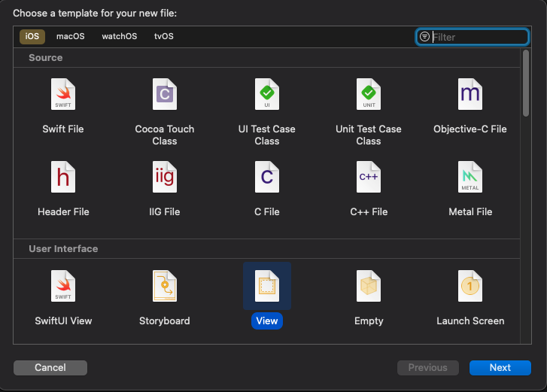Click the Next button

click(x=500, y=368)
